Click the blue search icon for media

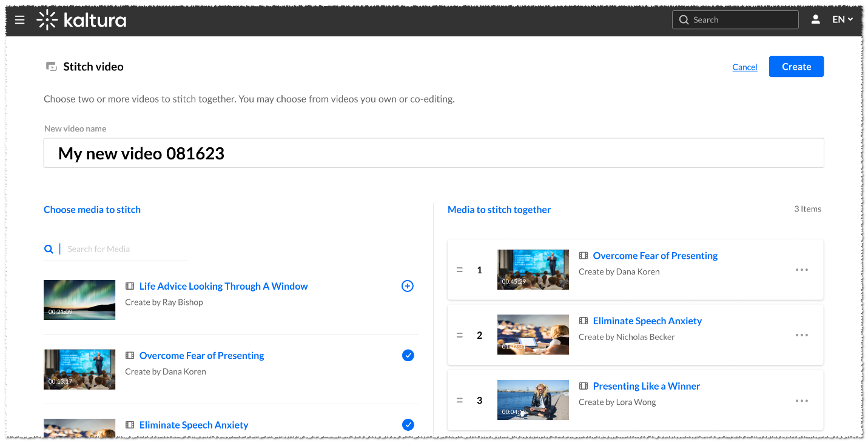(49, 249)
